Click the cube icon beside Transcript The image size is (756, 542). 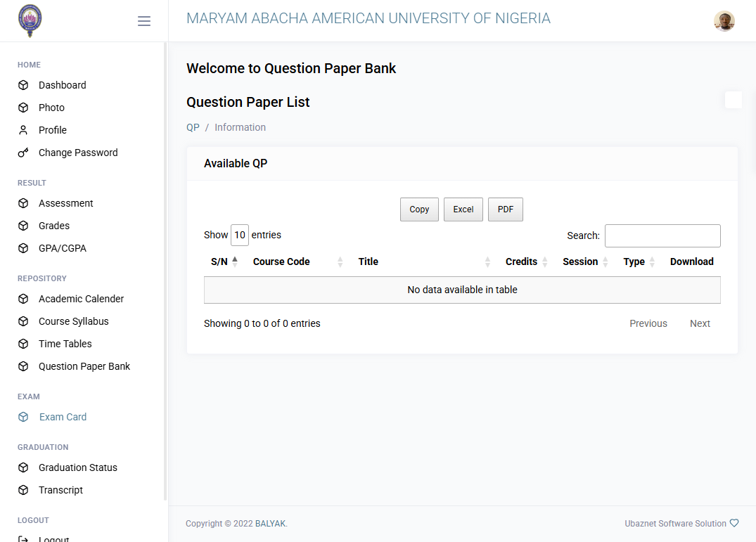click(x=23, y=490)
